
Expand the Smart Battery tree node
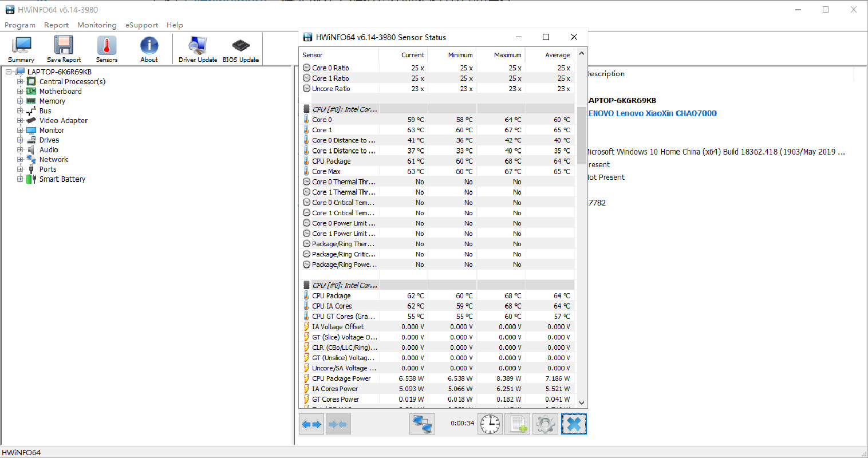click(x=20, y=179)
